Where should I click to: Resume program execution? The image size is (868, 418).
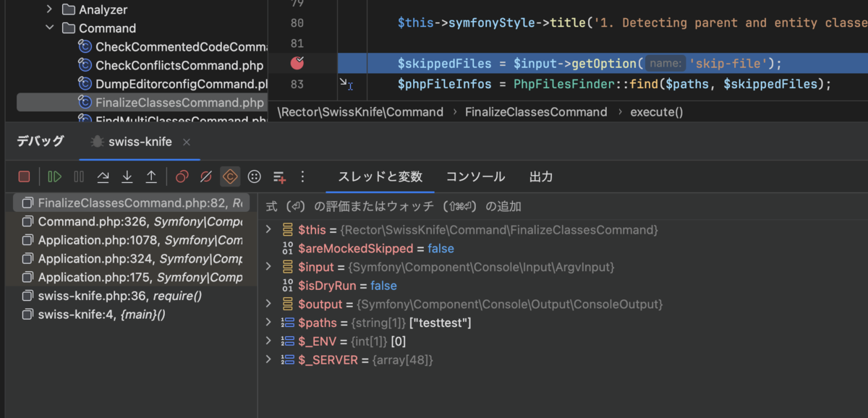(x=54, y=176)
